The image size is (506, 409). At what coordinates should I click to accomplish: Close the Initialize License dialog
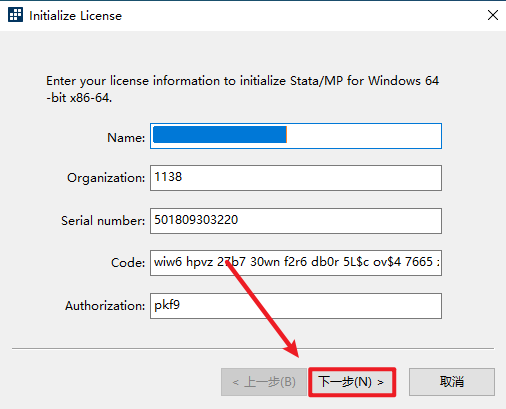493,15
